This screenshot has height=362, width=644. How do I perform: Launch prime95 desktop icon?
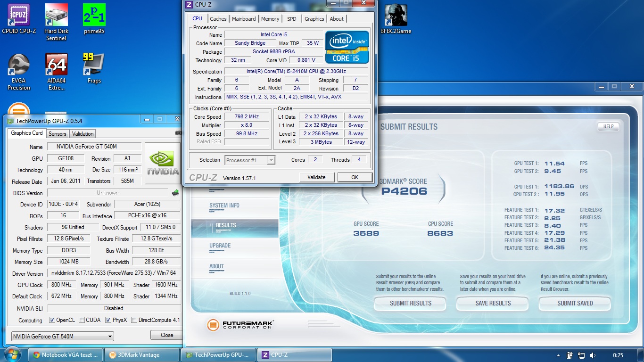point(94,19)
